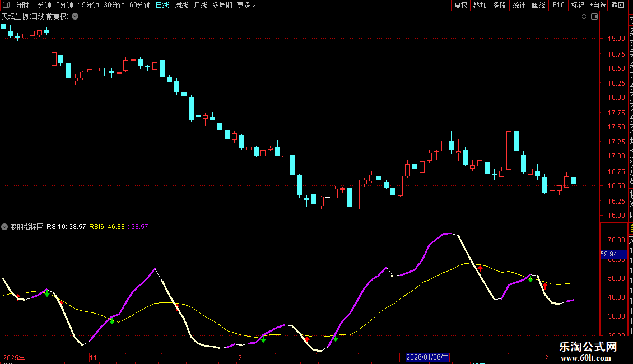
Task: Click the 2026/01/06/二 date label
Action: (427, 357)
